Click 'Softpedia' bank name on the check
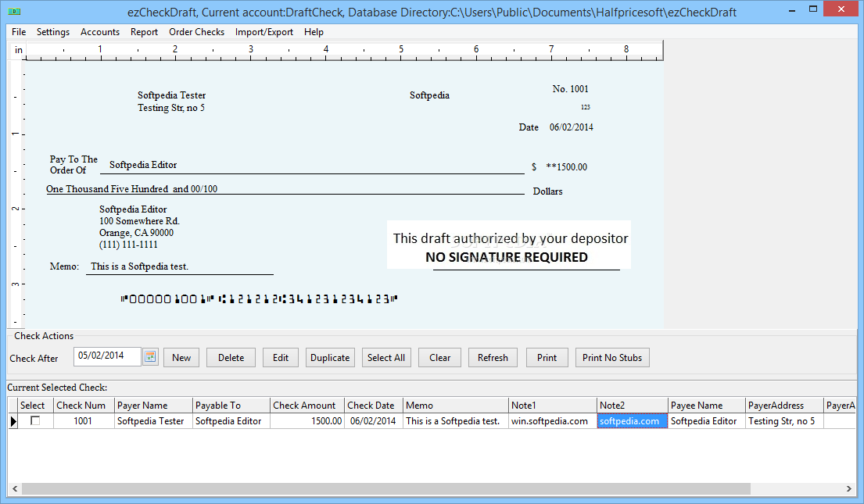864x504 pixels. pyautogui.click(x=429, y=95)
